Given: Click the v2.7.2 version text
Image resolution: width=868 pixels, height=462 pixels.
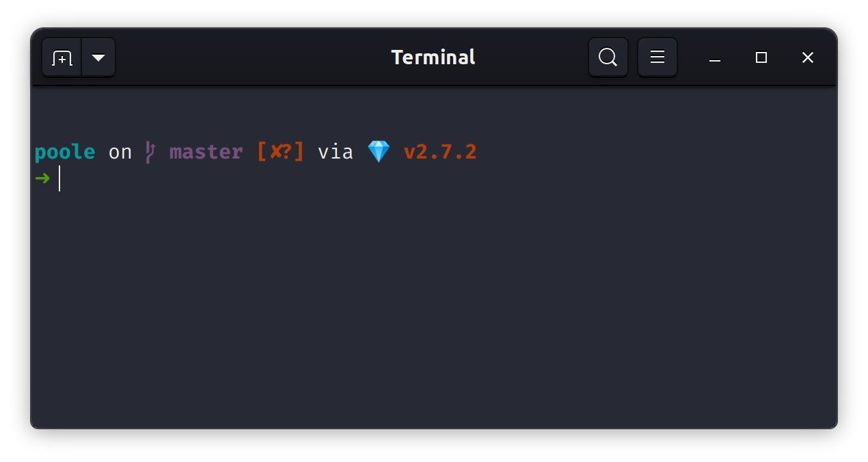Looking at the screenshot, I should click(440, 152).
